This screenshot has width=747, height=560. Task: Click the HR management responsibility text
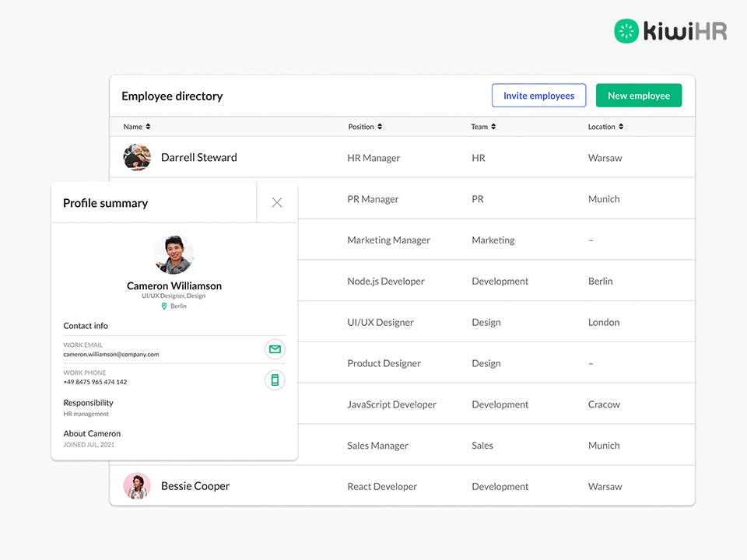[x=86, y=414]
